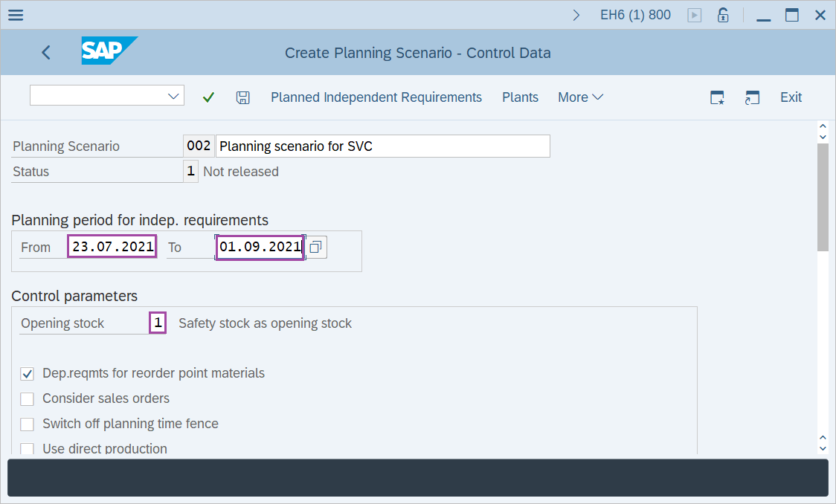The height and width of the screenshot is (504, 836).
Task: Enable Consider sales orders
Action: [x=27, y=398]
